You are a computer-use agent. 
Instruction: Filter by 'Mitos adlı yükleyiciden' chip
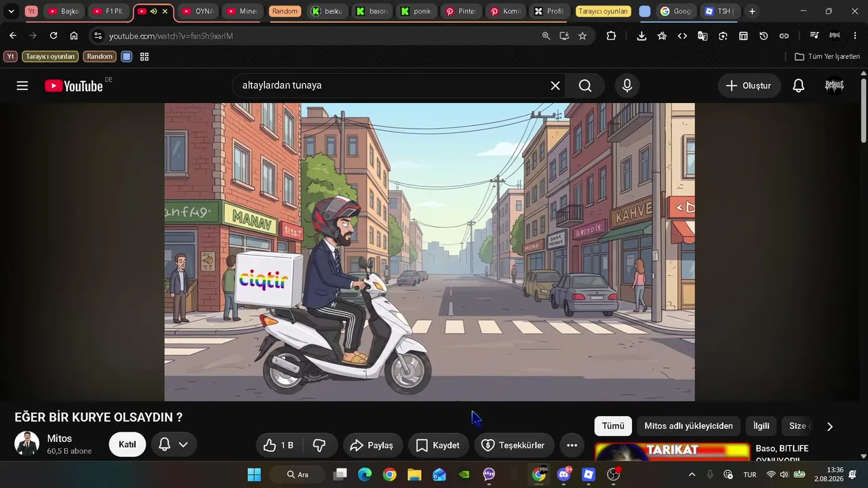click(x=688, y=426)
